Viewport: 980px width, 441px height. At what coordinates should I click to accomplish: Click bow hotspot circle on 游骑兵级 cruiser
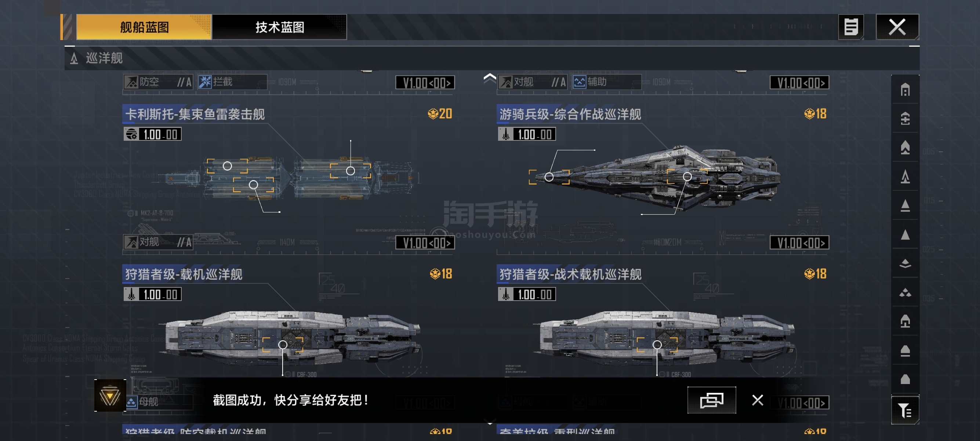click(x=549, y=177)
